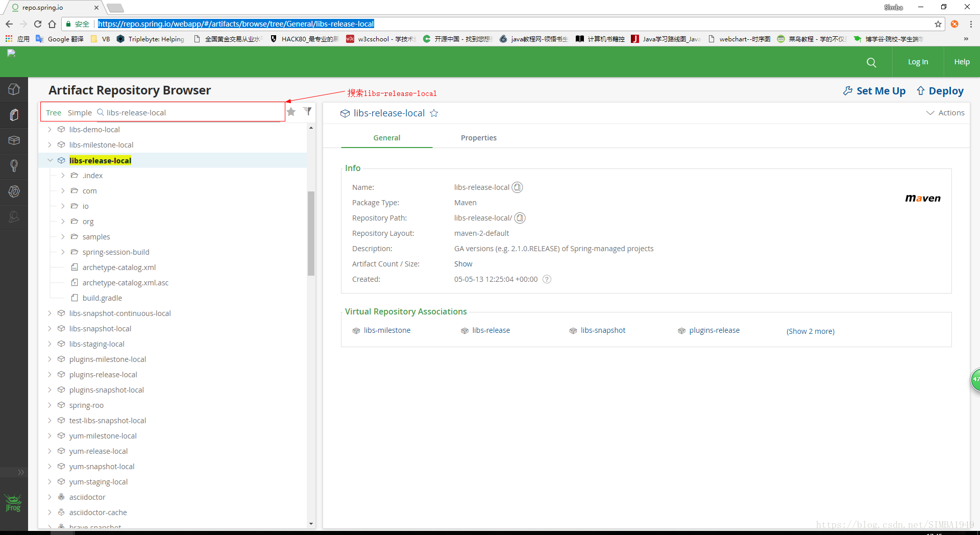The width and height of the screenshot is (980, 535).
Task: Click the browser address bar URL
Action: 236,24
